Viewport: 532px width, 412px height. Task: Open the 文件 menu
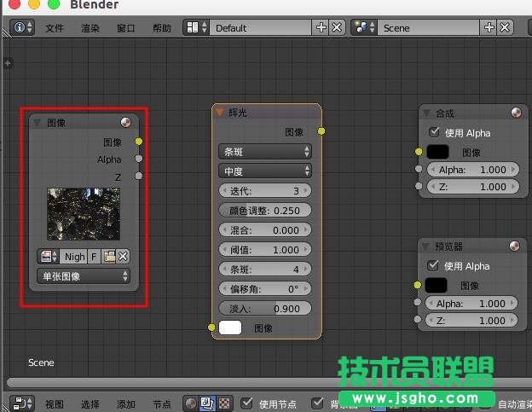tap(55, 28)
